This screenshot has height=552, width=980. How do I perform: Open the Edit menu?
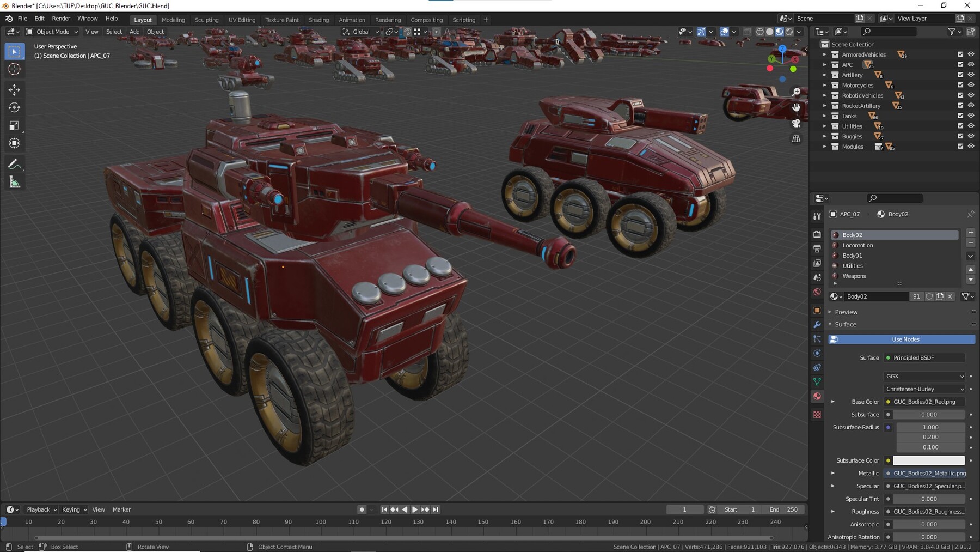point(39,18)
